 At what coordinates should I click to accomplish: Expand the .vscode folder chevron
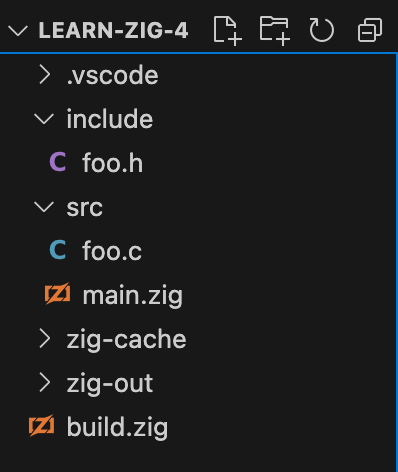click(x=44, y=75)
